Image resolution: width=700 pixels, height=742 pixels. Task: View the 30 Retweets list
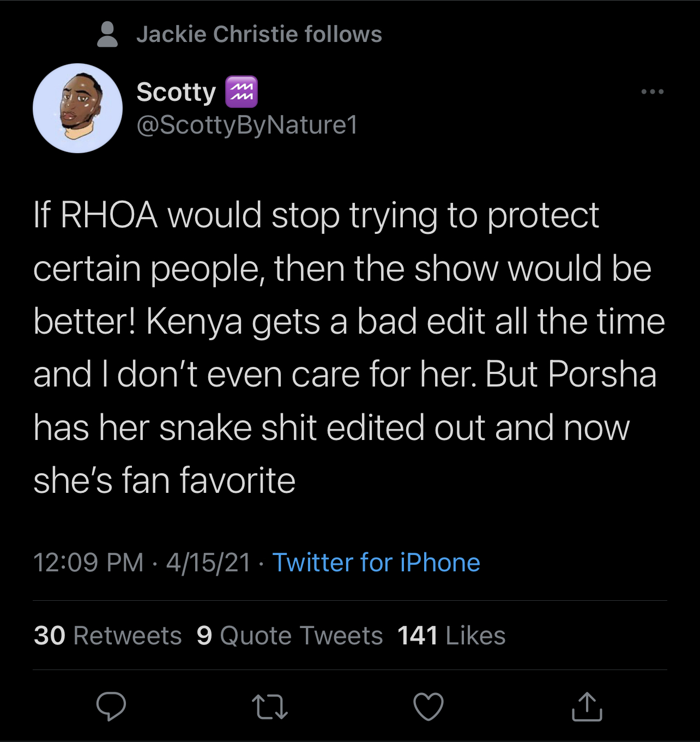coord(107,636)
